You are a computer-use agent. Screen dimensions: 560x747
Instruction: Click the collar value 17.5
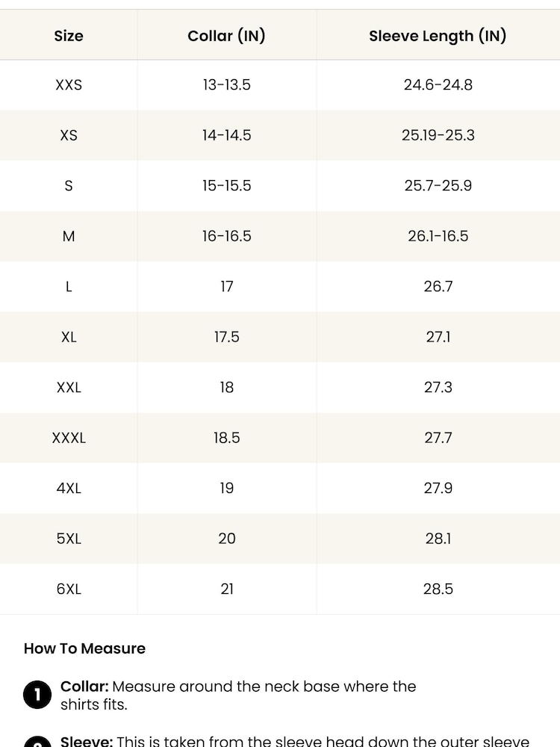pyautogui.click(x=227, y=337)
